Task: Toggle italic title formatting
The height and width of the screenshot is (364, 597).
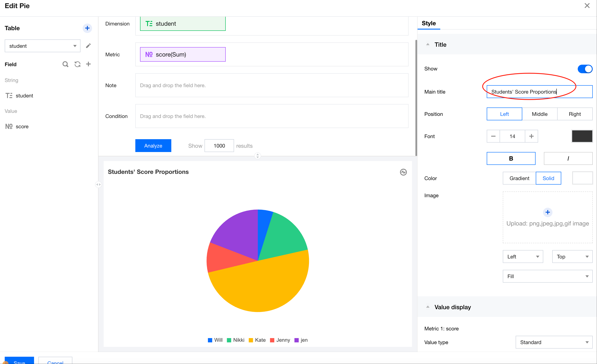Action: pos(568,158)
